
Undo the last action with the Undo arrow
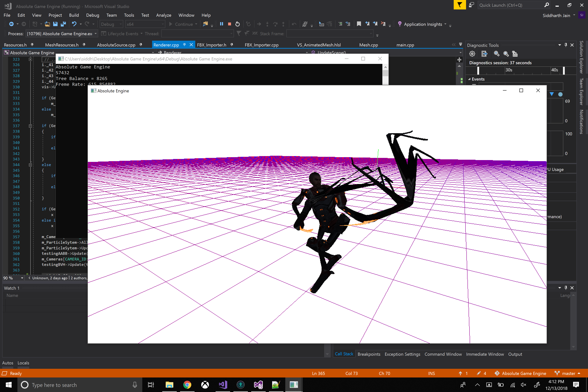pyautogui.click(x=74, y=24)
